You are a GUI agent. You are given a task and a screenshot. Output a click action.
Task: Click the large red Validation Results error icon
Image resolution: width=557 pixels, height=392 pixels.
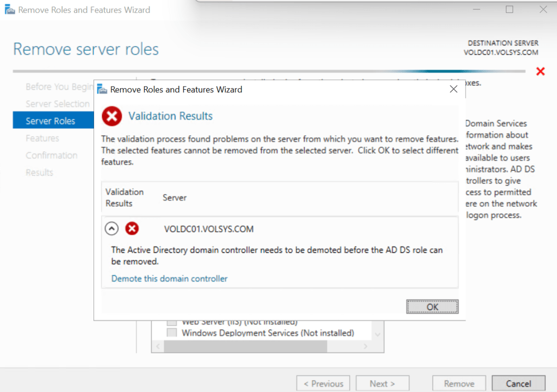coord(112,116)
